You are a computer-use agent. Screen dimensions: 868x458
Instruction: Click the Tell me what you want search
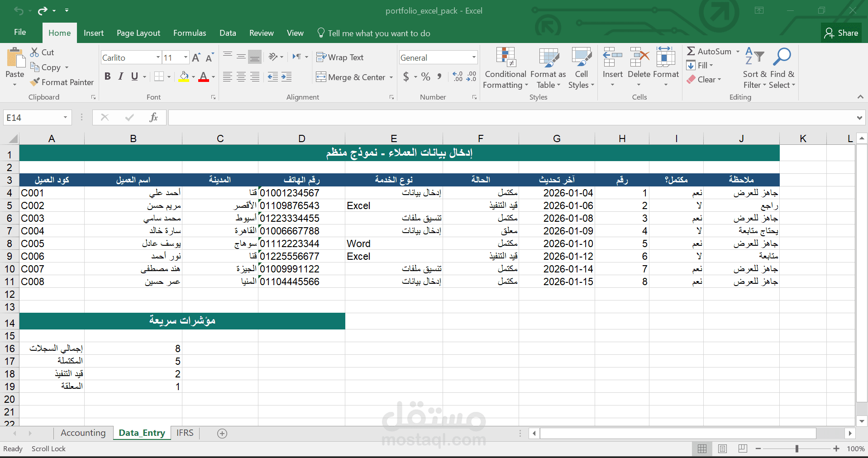click(x=374, y=33)
